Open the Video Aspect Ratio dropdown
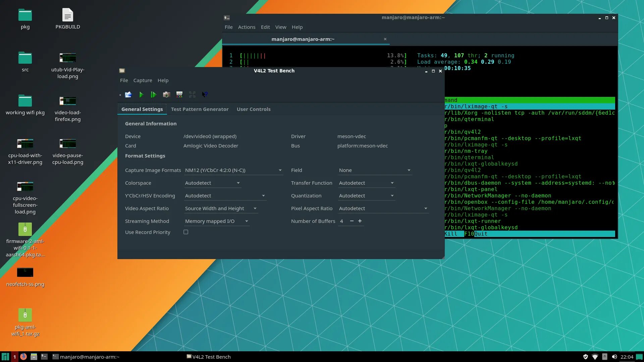644x362 pixels. [x=221, y=208]
